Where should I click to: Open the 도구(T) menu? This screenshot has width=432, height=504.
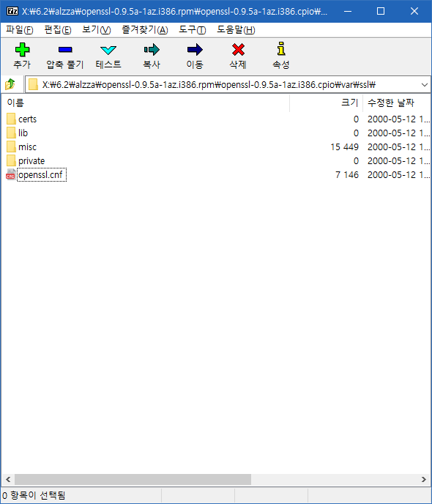coord(192,30)
